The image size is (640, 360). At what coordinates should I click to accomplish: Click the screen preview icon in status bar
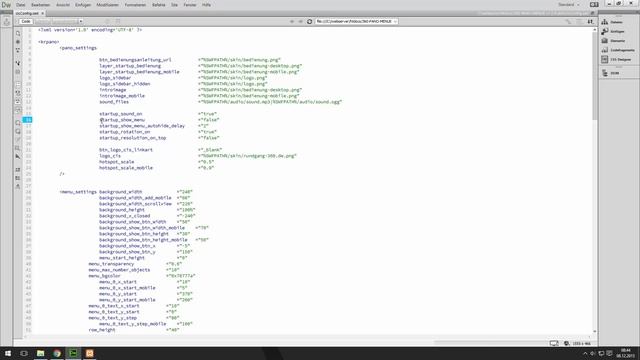[554, 343]
